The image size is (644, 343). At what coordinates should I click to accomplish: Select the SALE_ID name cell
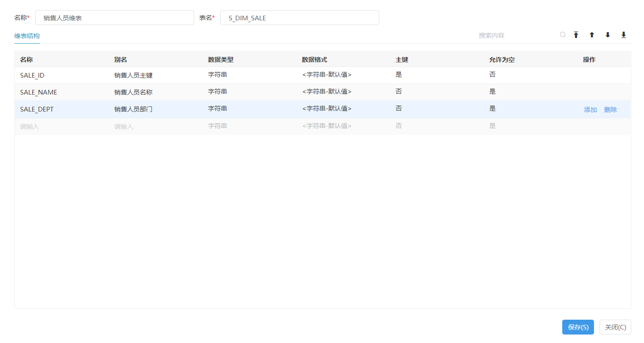pyautogui.click(x=32, y=75)
